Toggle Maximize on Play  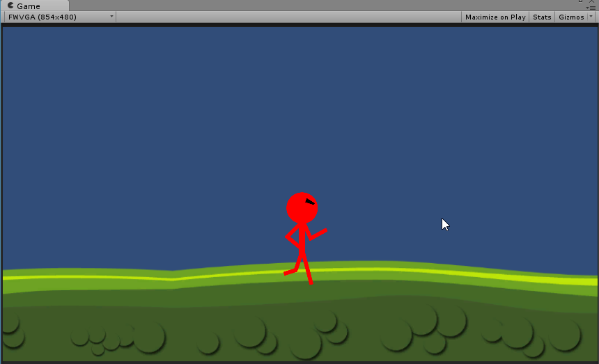495,17
